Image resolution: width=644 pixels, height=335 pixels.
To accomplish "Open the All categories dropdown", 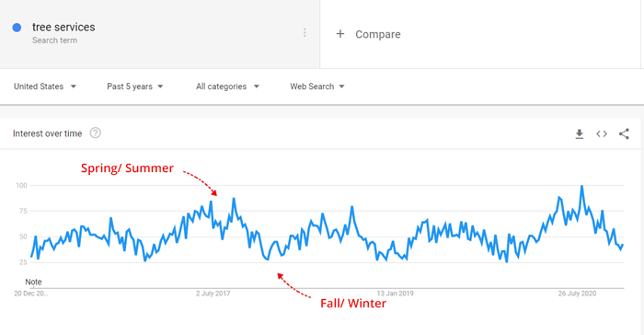I will pyautogui.click(x=227, y=87).
